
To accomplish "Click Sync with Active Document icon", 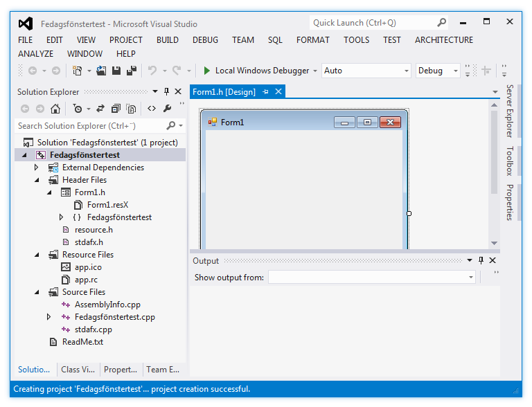I will (x=100, y=109).
